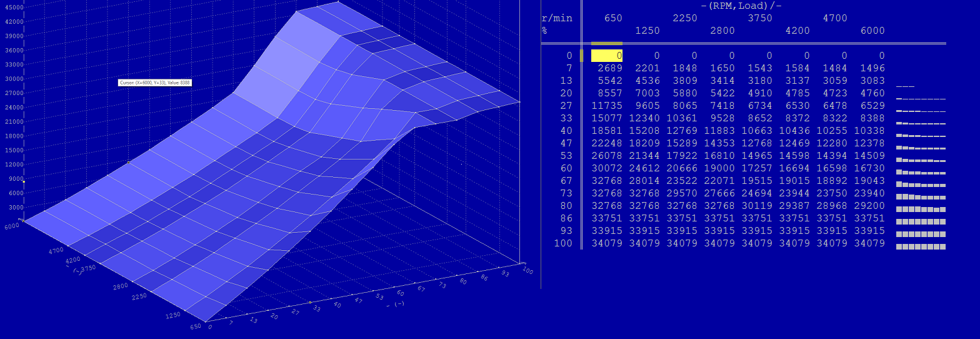Viewport: 980px width, 339px height.
Task: Select the yellow highlighted cell in the table
Action: click(x=606, y=56)
